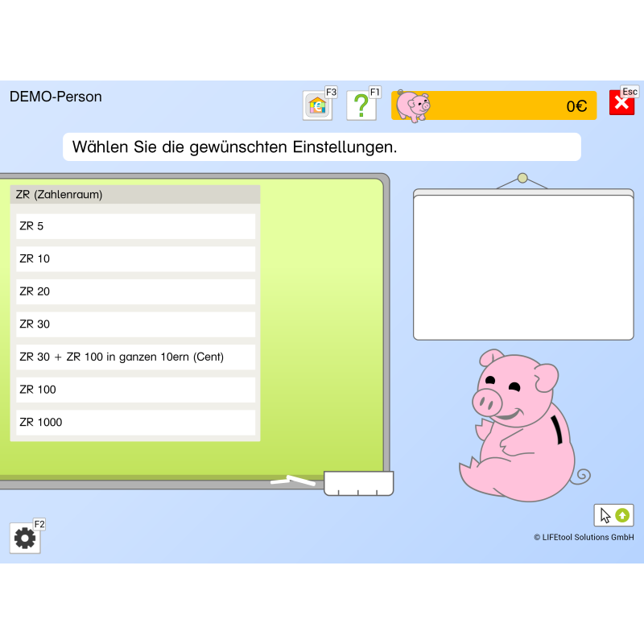Click the ZR (Zahlenraum) list header
644x644 pixels.
(x=135, y=194)
